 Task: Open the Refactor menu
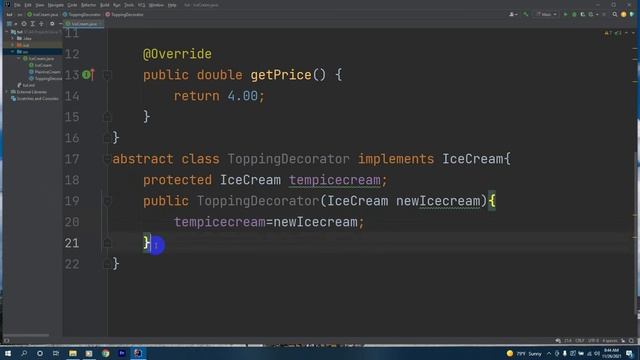click(x=88, y=5)
